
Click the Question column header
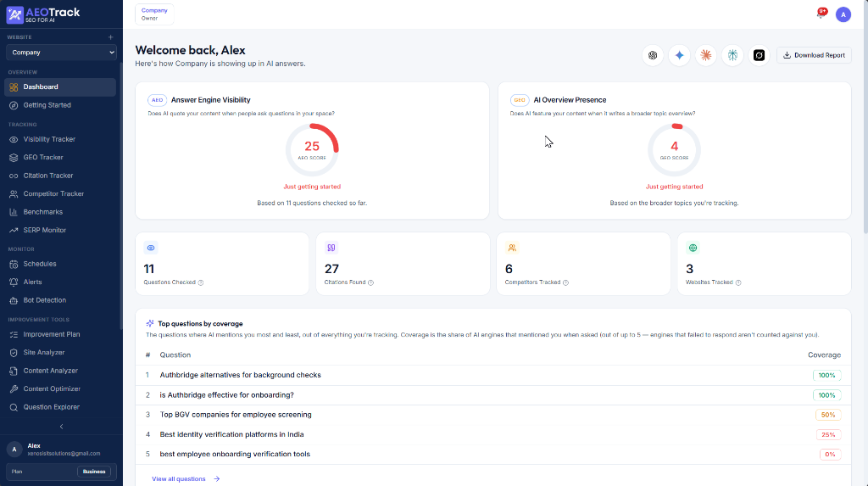point(175,355)
